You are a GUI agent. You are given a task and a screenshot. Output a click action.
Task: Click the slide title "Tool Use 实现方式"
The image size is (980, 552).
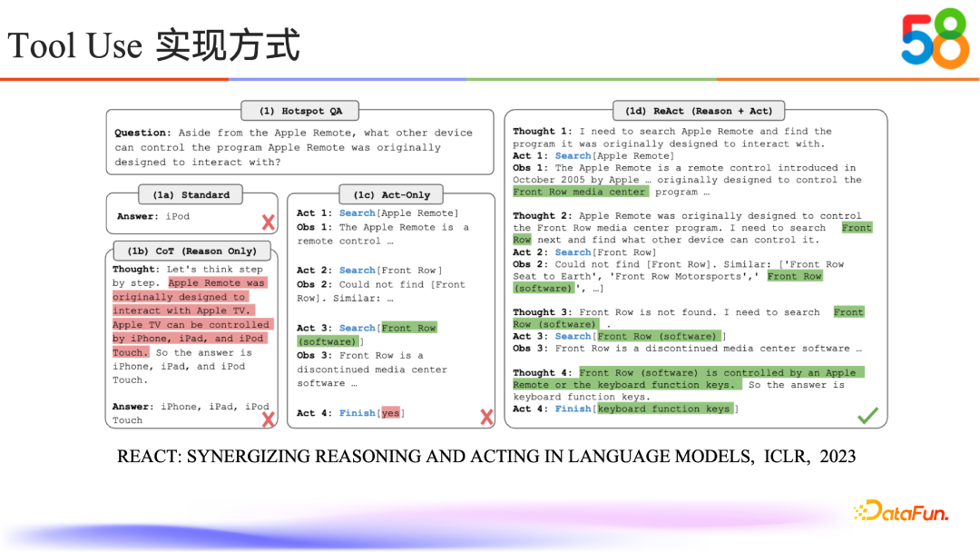pos(154,45)
